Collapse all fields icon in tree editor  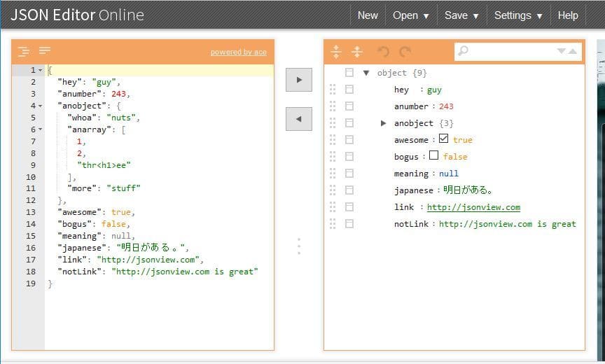tap(357, 51)
